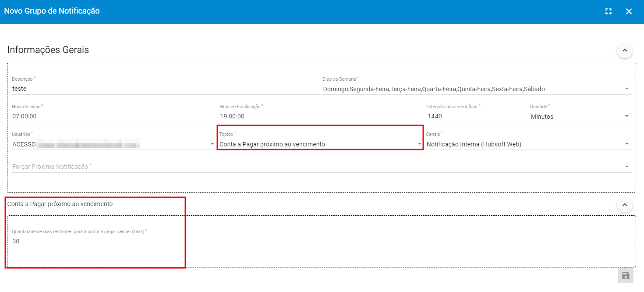Click the selected weekdays list text
Viewport: 644px width, 292px height.
(434, 89)
